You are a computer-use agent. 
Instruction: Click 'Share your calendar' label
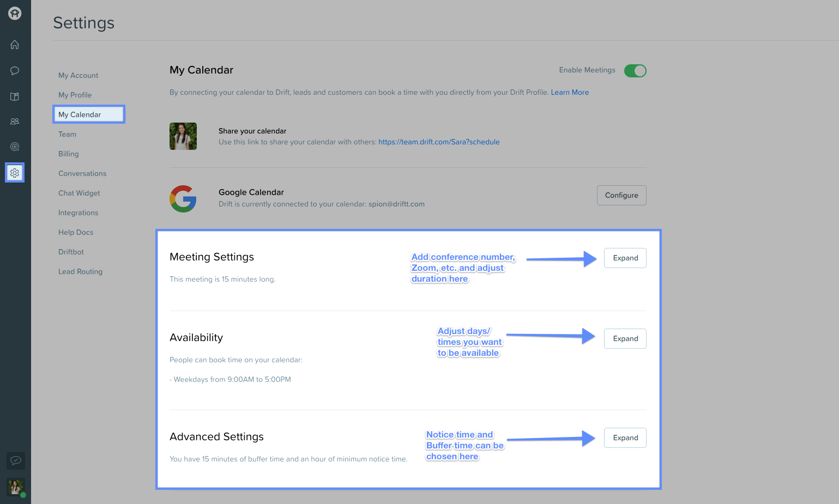pyautogui.click(x=252, y=131)
